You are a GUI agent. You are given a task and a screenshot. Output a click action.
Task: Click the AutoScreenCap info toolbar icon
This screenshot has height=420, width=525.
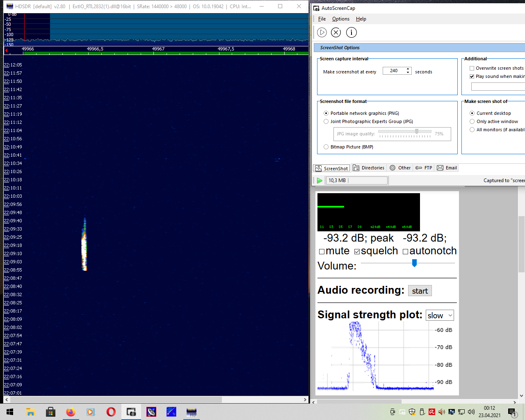(352, 32)
